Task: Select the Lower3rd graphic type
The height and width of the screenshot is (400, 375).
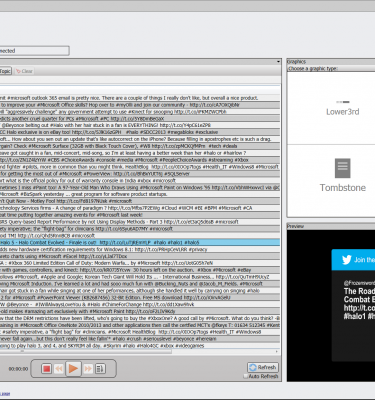Action: (342, 108)
